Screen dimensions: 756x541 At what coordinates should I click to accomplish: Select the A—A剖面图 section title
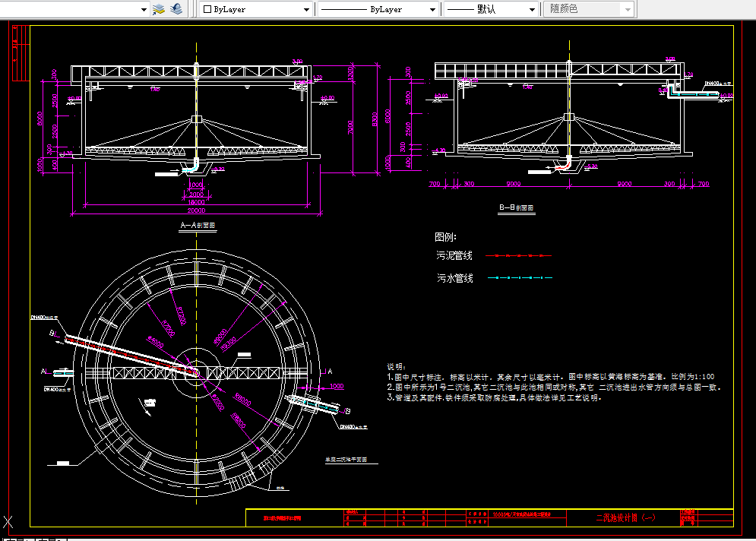point(198,225)
